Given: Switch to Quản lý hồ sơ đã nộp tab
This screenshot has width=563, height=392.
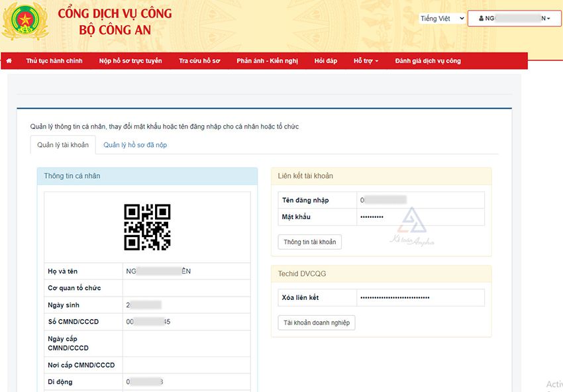Looking at the screenshot, I should 135,145.
